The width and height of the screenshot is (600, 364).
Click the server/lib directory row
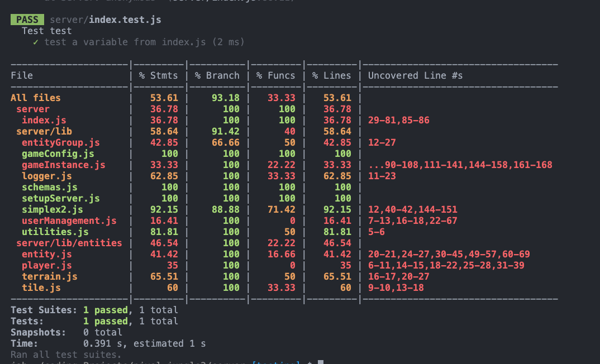click(44, 131)
